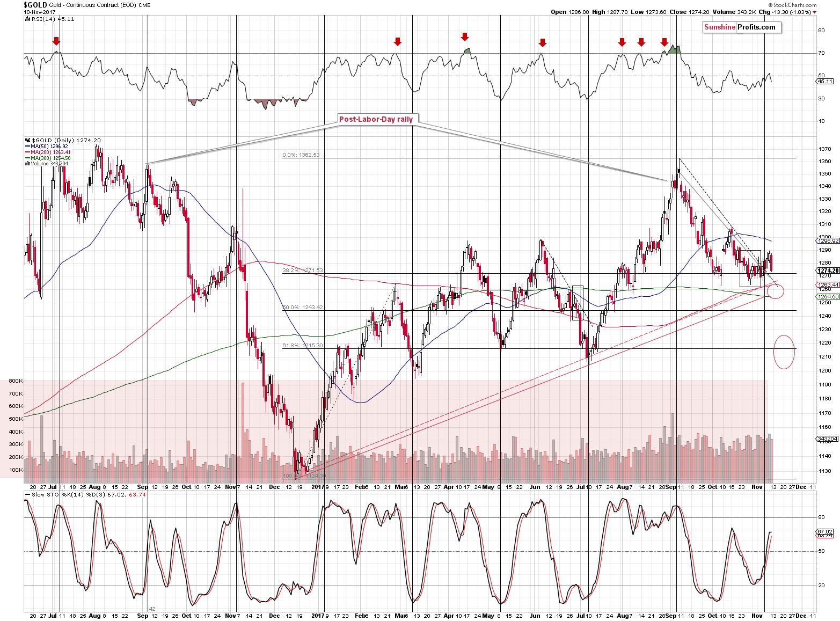Click the RSI indicator mountain icon

[x=27, y=19]
